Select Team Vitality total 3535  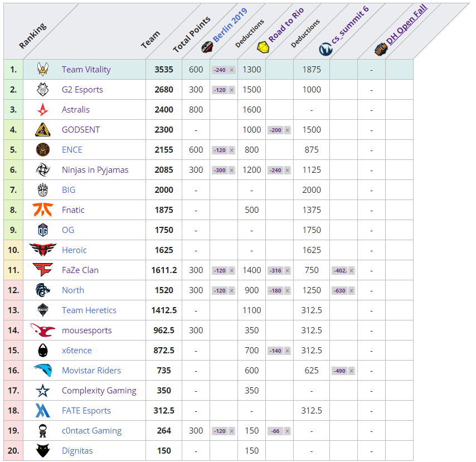[164, 70]
